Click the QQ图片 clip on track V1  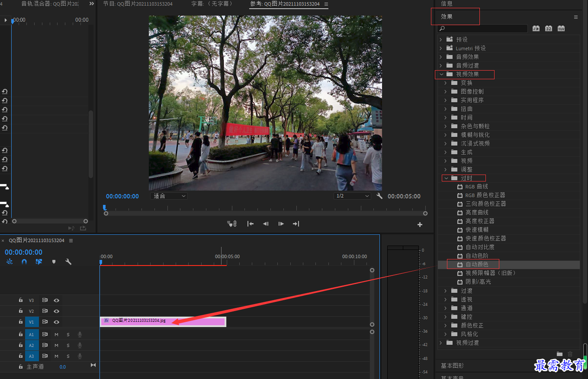point(163,322)
